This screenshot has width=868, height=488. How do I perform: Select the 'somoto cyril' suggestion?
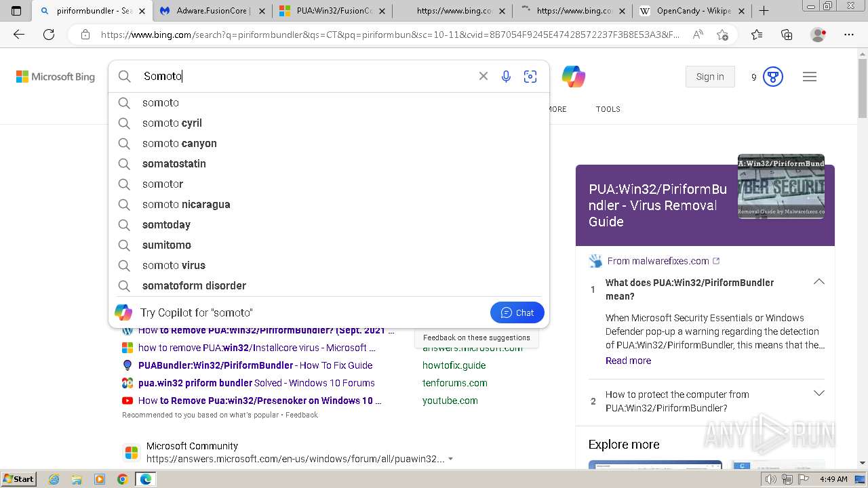[x=329, y=123]
